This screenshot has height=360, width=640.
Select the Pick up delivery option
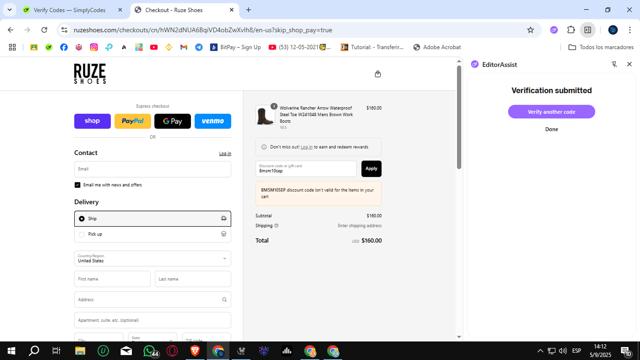coord(153,234)
